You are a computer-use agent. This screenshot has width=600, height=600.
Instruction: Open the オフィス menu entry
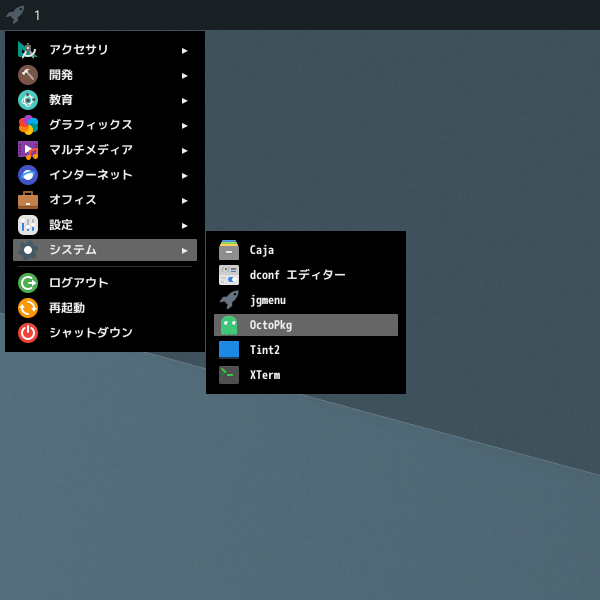point(105,200)
